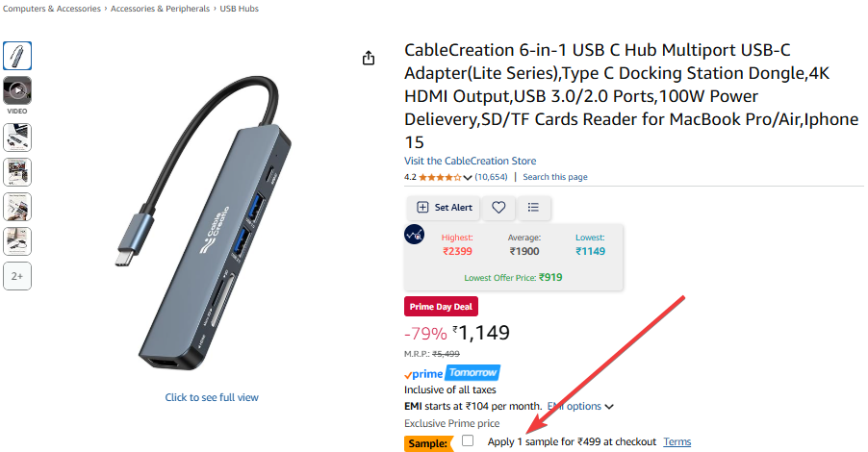Click the plus icon on Set Alert
This screenshot has width=868, height=452.
[422, 207]
